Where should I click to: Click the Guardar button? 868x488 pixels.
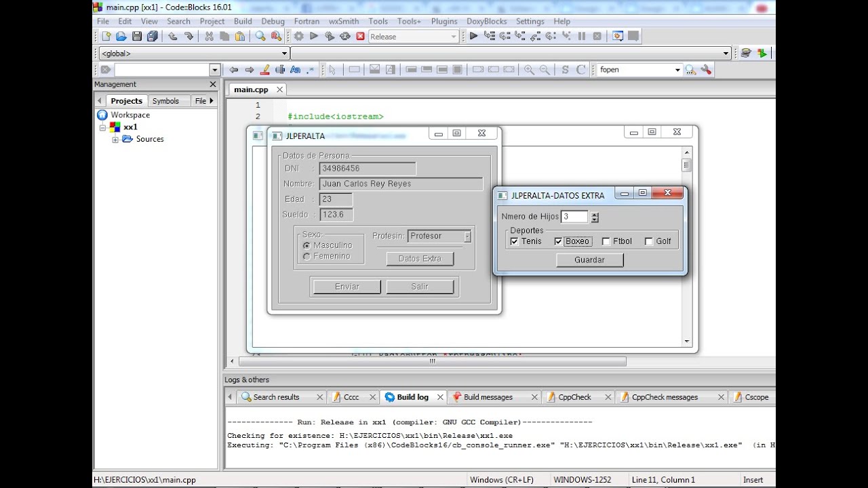pyautogui.click(x=589, y=260)
